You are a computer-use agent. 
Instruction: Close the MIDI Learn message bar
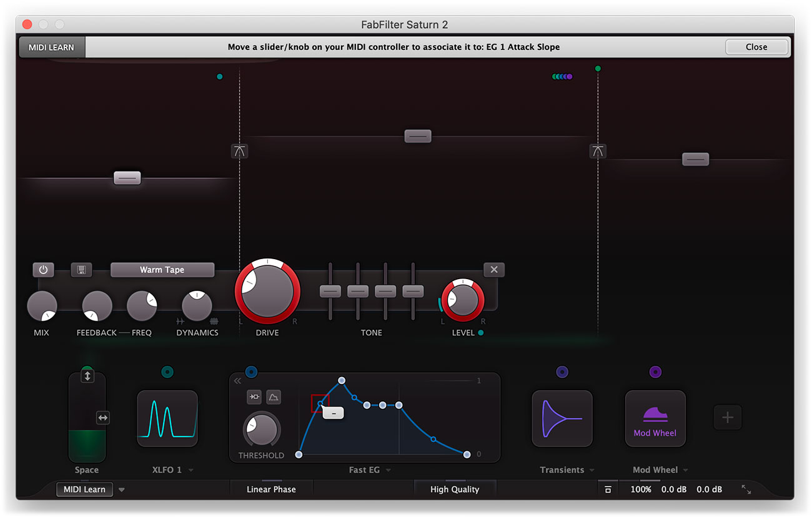(x=756, y=47)
